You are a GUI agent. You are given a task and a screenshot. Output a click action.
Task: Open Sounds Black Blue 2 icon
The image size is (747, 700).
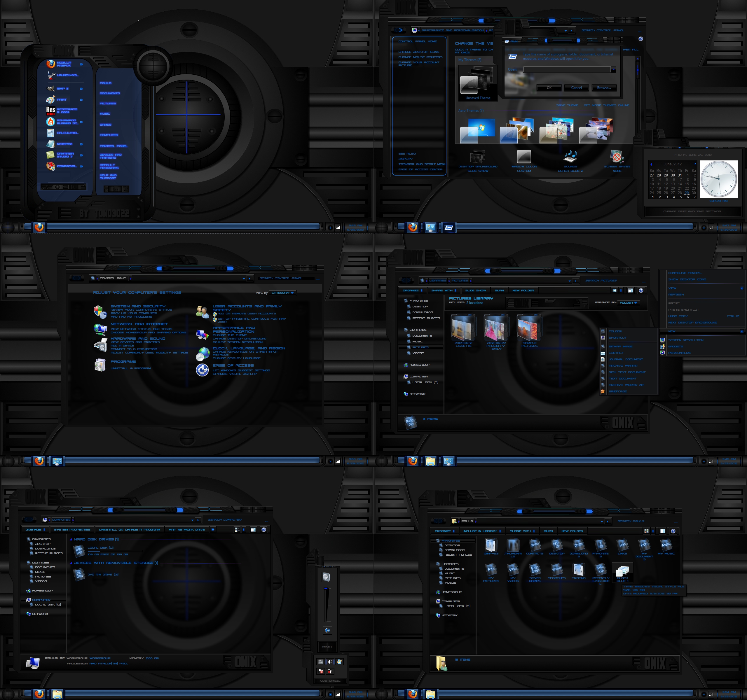[x=570, y=157]
